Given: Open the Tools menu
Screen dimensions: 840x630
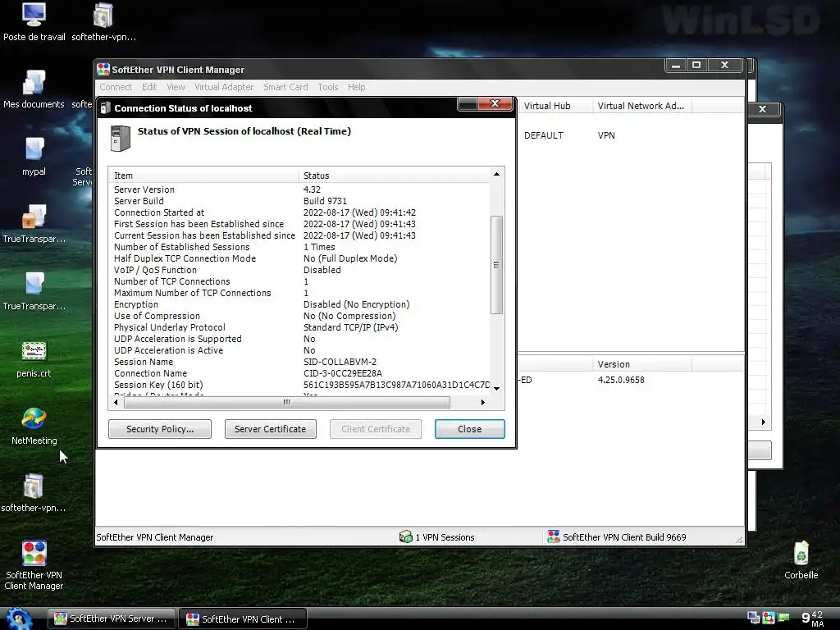Looking at the screenshot, I should (328, 87).
